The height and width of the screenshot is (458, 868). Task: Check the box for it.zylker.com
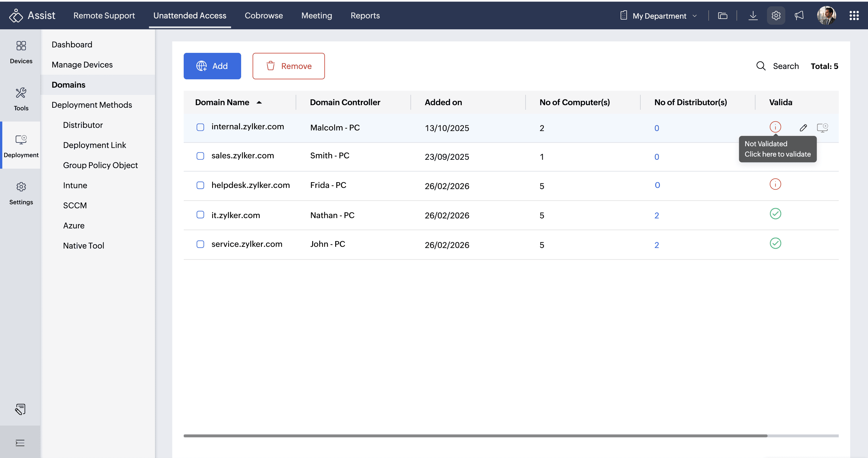(200, 215)
